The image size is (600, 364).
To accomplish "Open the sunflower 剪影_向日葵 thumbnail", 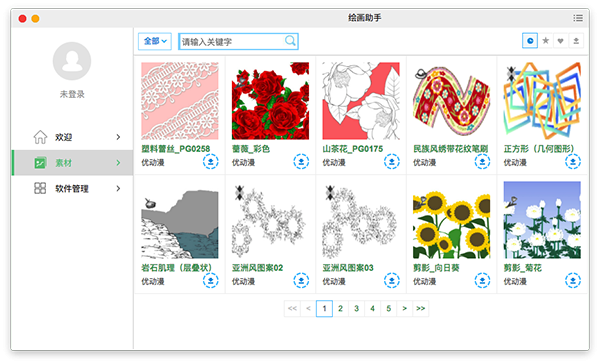I will pos(452,220).
